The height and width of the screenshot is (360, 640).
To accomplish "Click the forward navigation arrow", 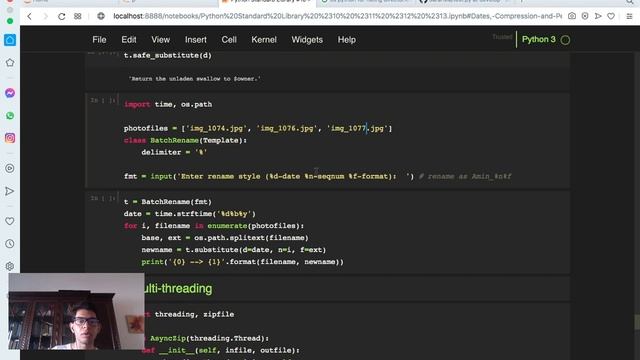I will tap(45, 16).
